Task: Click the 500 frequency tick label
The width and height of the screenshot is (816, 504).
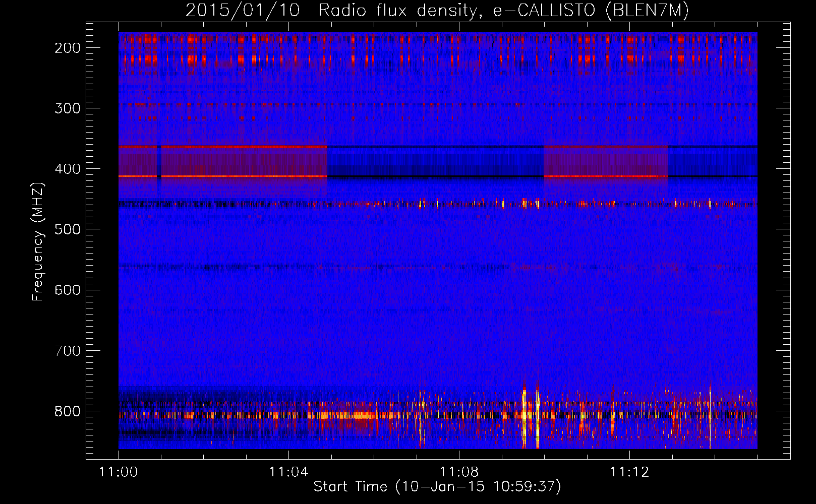Action: tap(68, 229)
